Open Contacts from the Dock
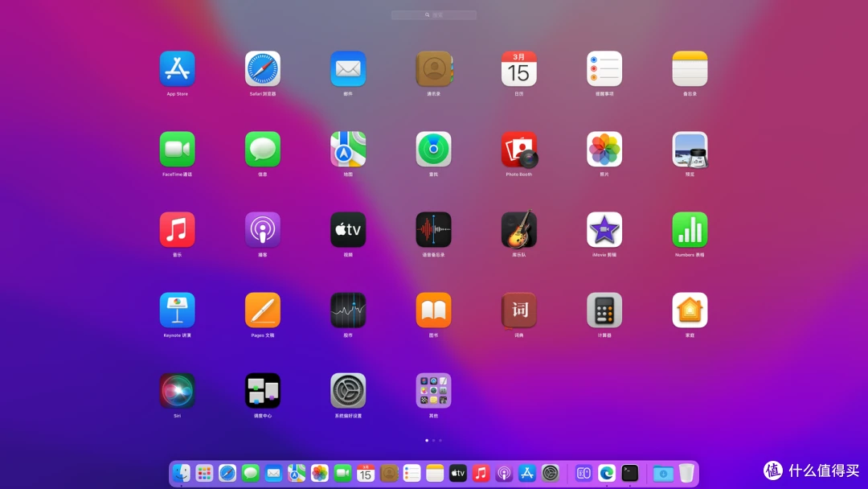The width and height of the screenshot is (868, 489). pyautogui.click(x=389, y=473)
